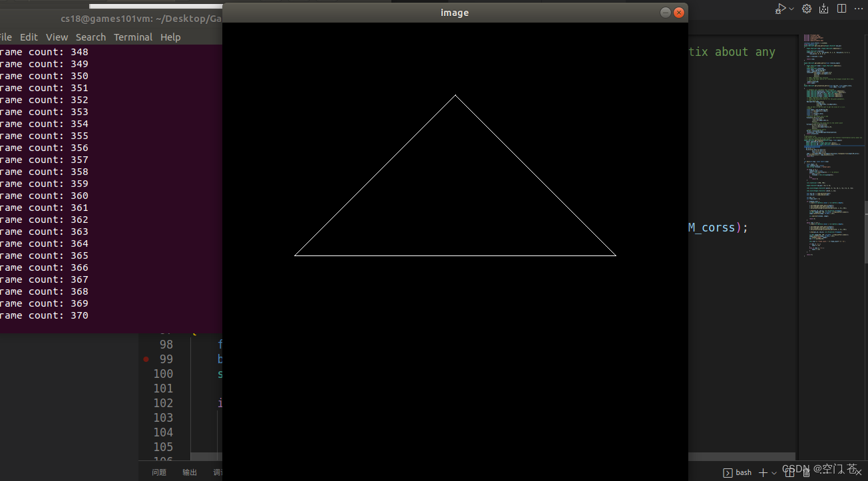Click the terminal line 'frame count: 370'
The width and height of the screenshot is (868, 481).
[44, 315]
